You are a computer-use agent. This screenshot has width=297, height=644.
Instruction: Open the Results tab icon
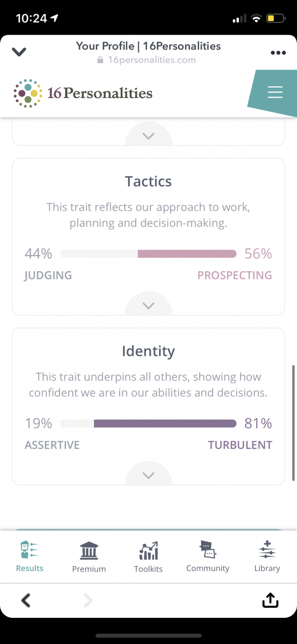click(30, 550)
